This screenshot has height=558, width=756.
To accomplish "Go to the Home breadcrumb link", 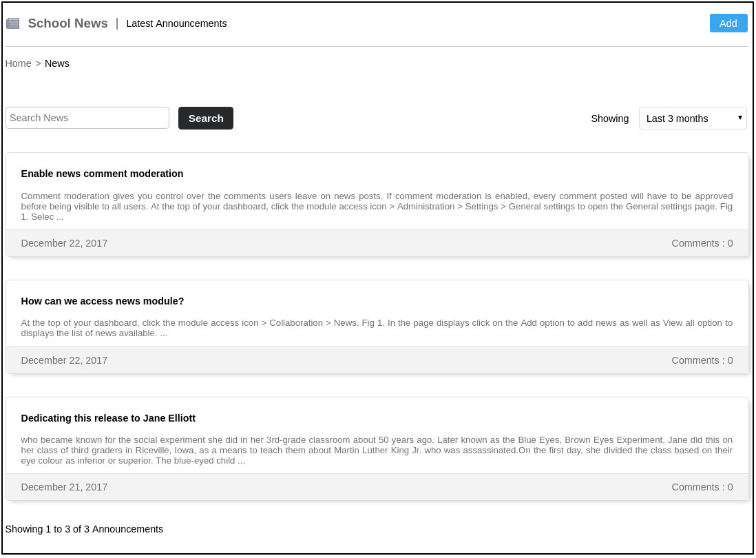I will 18,63.
